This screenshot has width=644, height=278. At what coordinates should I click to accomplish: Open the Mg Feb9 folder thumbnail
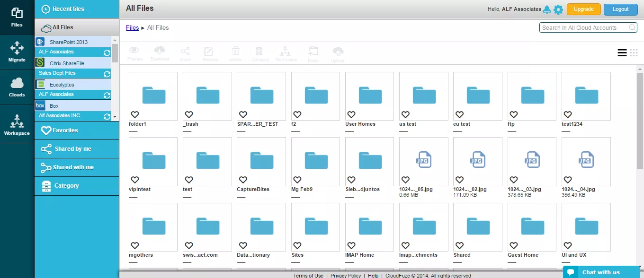coord(315,161)
